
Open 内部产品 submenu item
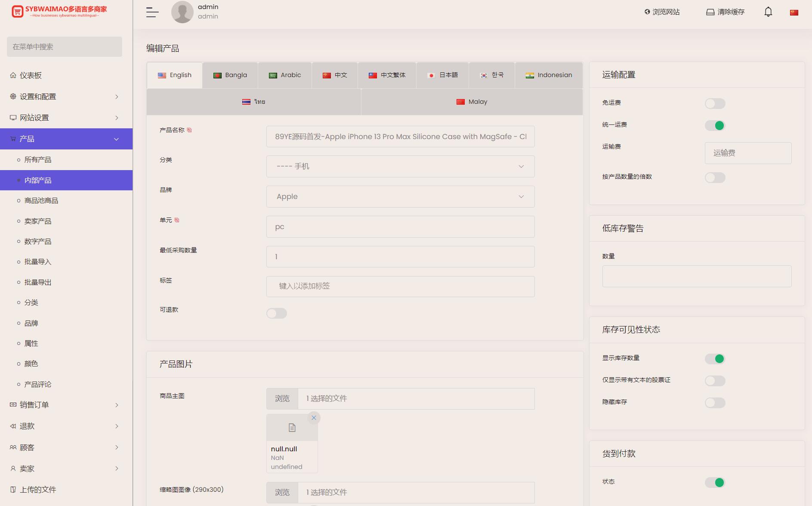click(66, 180)
